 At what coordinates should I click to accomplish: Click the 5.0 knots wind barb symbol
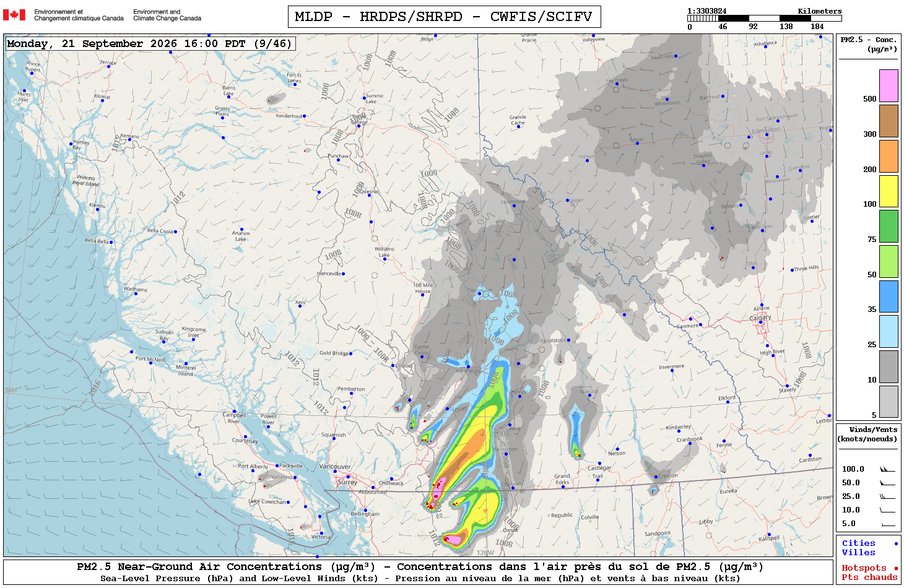tap(887, 524)
